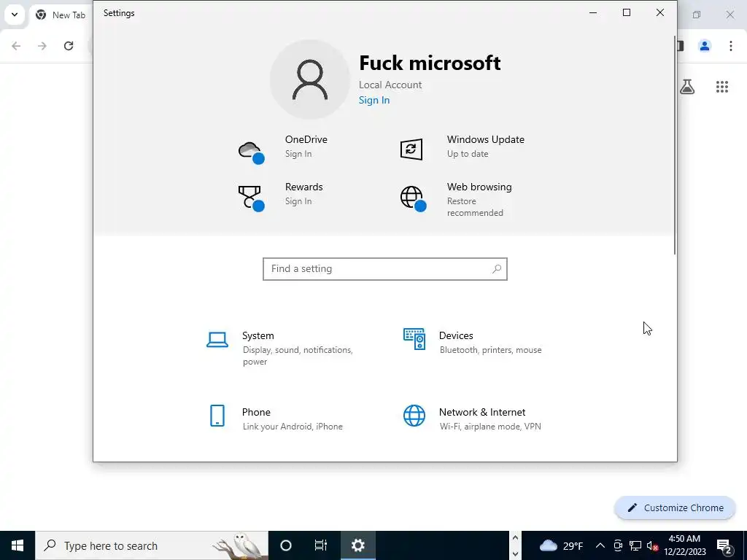Open the Network & Internet globe icon
Image resolution: width=747 pixels, height=560 pixels.
point(414,416)
